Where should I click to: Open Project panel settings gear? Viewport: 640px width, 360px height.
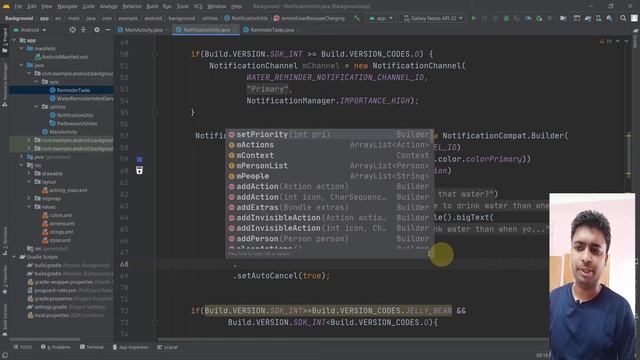(x=97, y=30)
